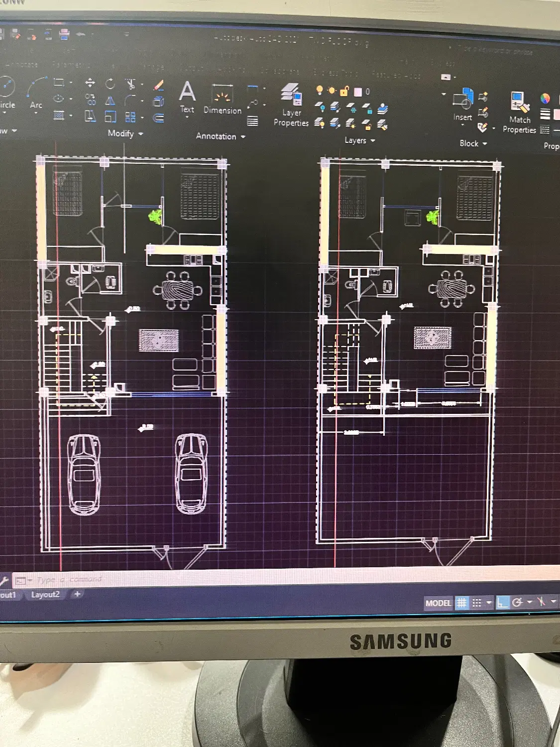The image size is (560, 747).
Task: Open the Insert dropdown arrow
Action: tap(463, 125)
